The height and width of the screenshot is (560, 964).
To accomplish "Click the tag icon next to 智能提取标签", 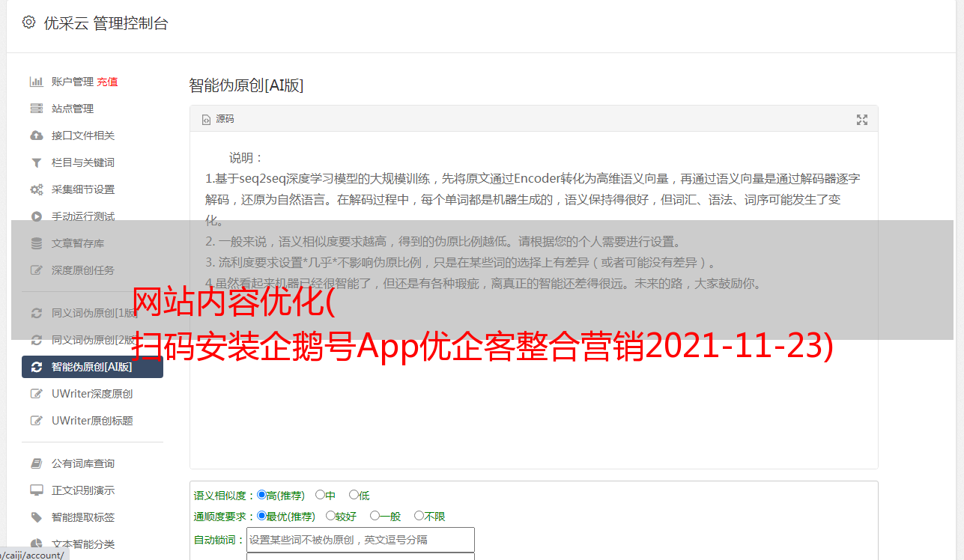I will [x=36, y=517].
